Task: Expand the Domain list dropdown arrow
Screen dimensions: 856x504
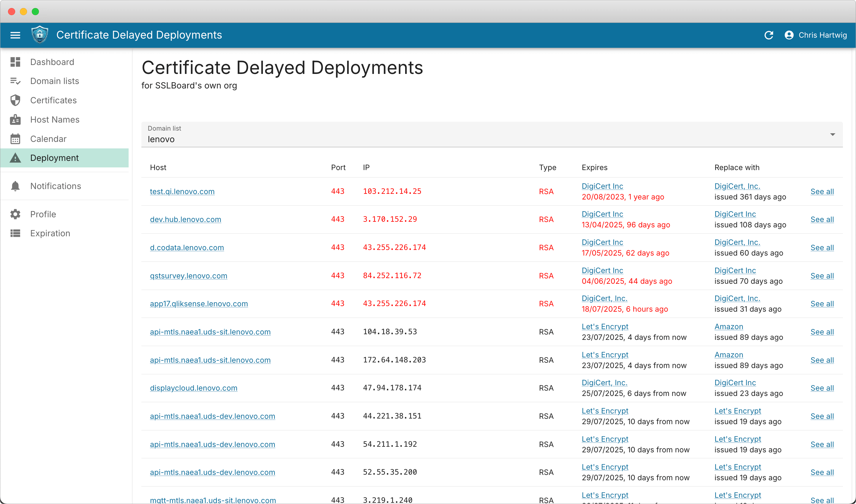Action: 833,134
